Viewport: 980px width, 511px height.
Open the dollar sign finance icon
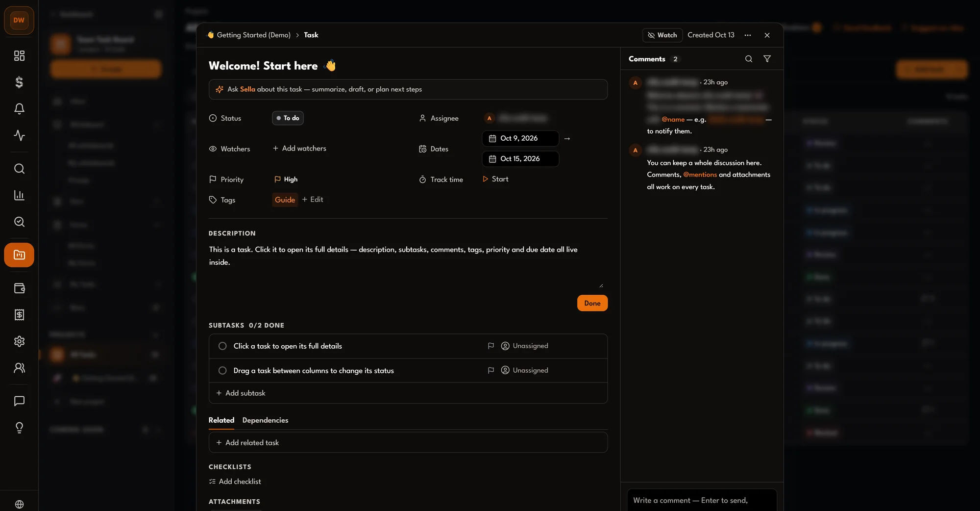coord(19,82)
